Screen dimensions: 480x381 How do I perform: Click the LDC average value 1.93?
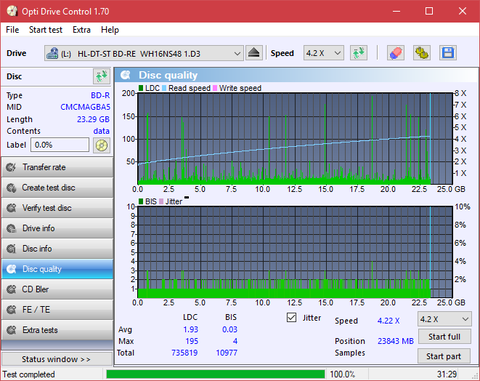point(191,329)
